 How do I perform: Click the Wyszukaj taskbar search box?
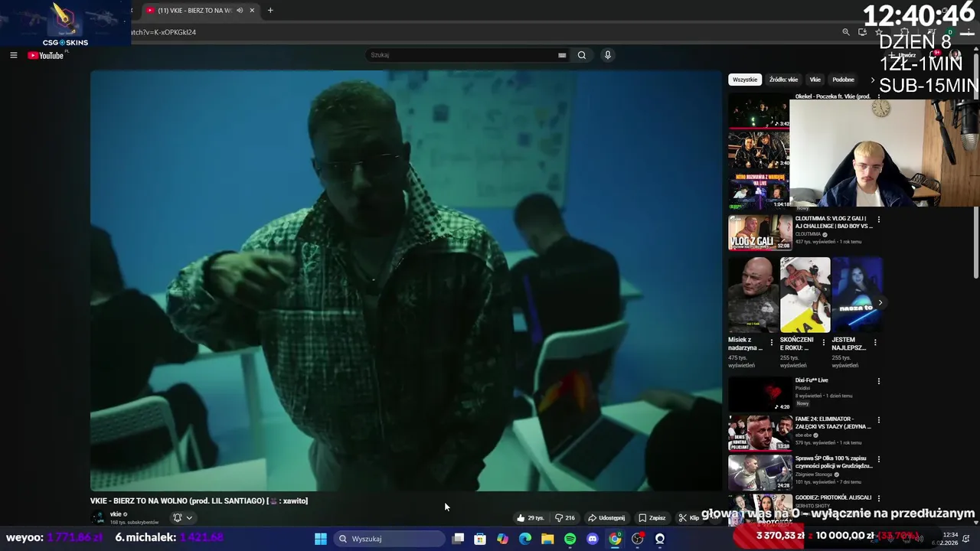pos(390,539)
